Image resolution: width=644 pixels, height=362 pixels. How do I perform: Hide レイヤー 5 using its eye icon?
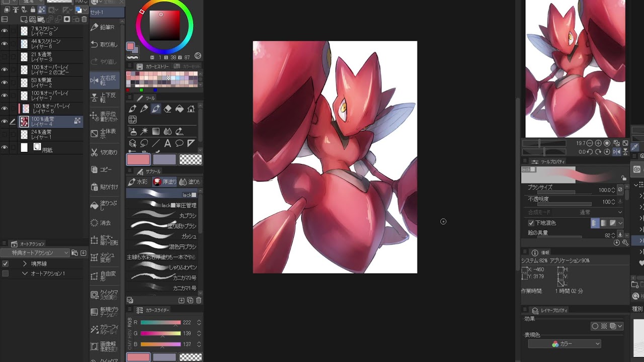(x=5, y=109)
